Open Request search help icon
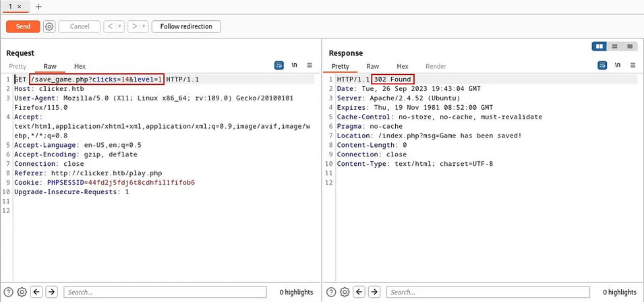 click(8, 292)
